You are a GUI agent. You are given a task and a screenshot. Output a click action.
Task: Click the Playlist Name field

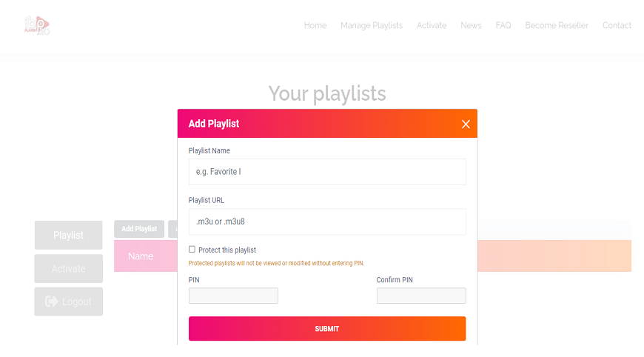point(327,172)
